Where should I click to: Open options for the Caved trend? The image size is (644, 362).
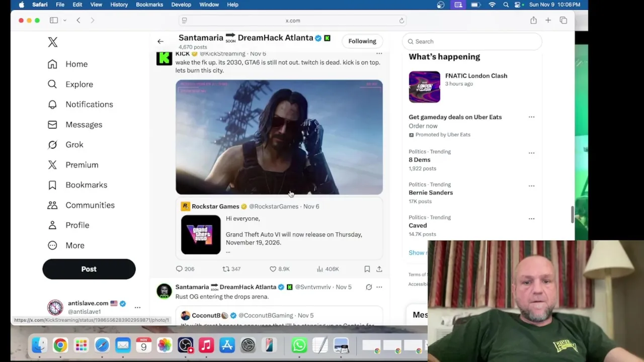531,219
